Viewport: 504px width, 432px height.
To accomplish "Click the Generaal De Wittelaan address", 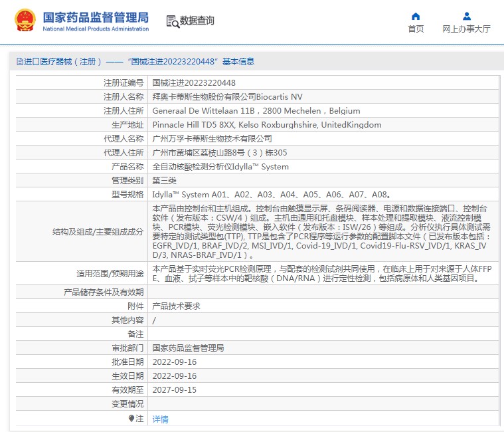I will click(256, 111).
